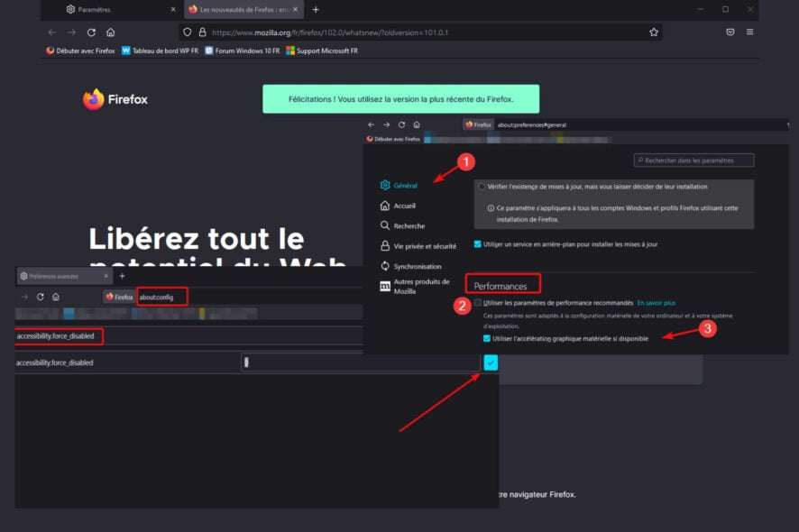Click the Félicitations version banner
The width and height of the screenshot is (799, 532).
401,99
